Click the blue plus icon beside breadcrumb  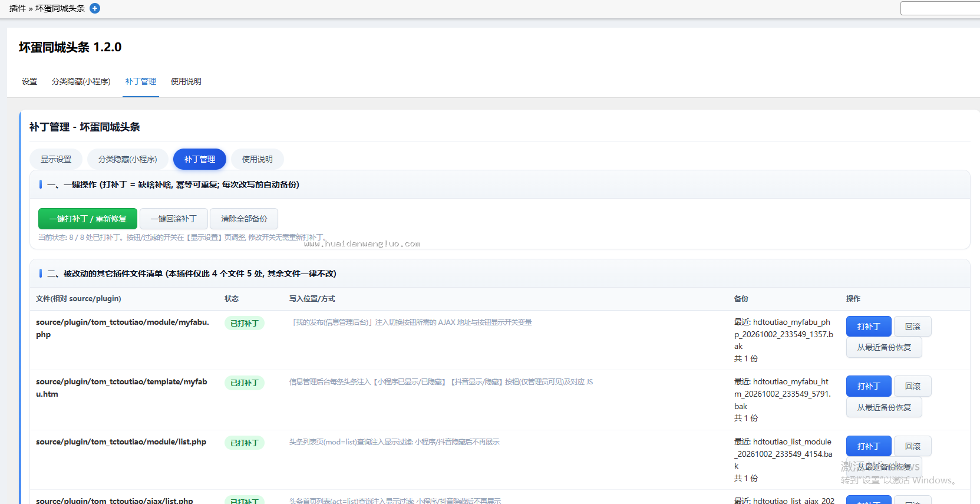click(95, 8)
